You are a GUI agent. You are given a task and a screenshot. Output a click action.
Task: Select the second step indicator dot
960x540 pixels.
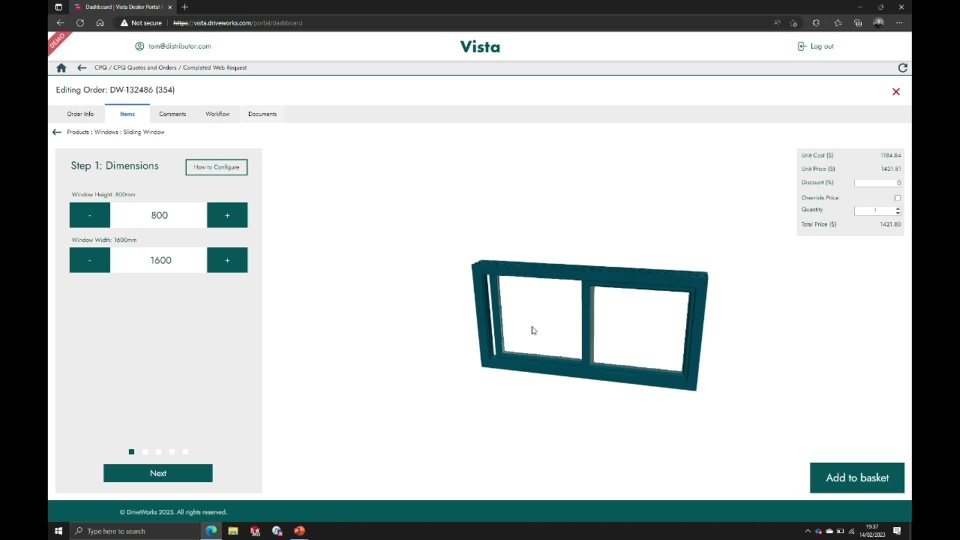pyautogui.click(x=145, y=452)
